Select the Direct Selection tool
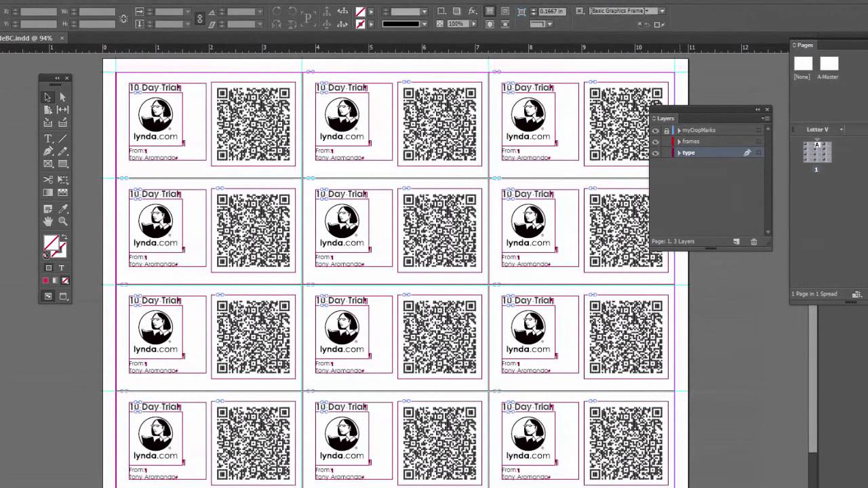Screen dimensions: 868x488 [x=62, y=97]
